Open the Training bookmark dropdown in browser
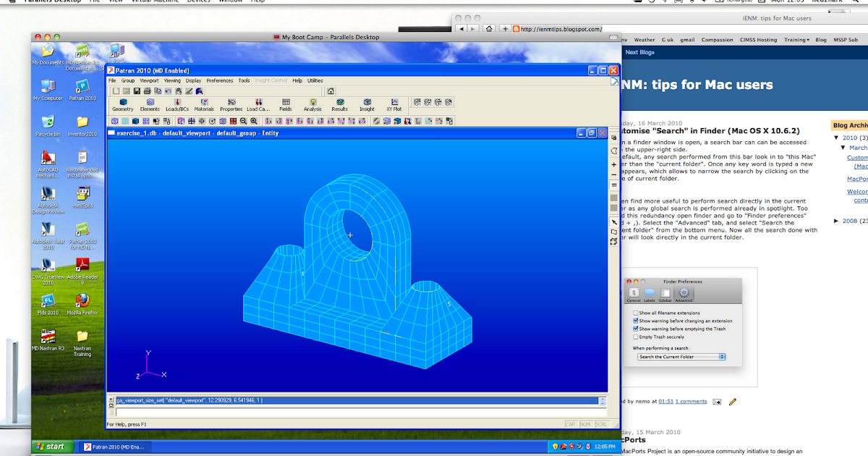This screenshot has width=868, height=456. tap(797, 40)
